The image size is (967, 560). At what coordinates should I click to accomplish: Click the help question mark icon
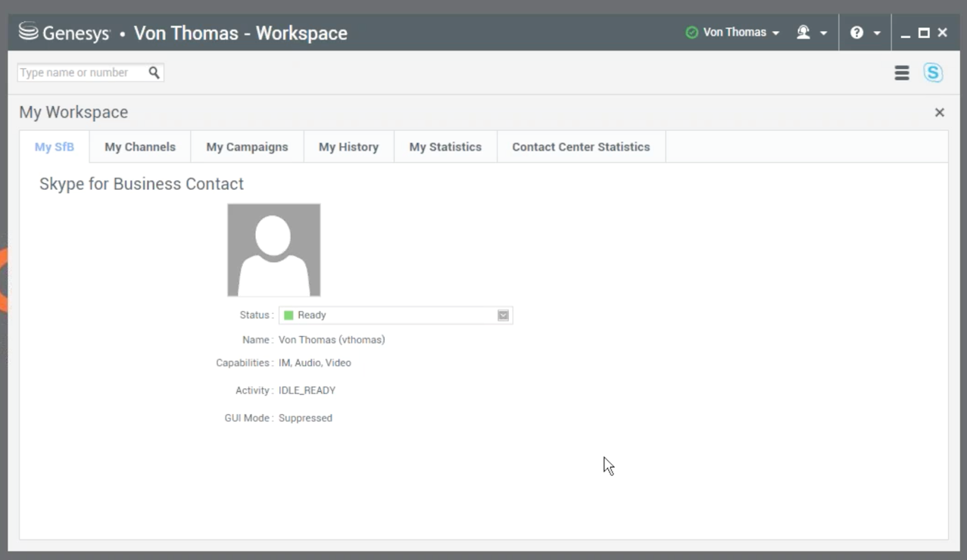pos(856,33)
